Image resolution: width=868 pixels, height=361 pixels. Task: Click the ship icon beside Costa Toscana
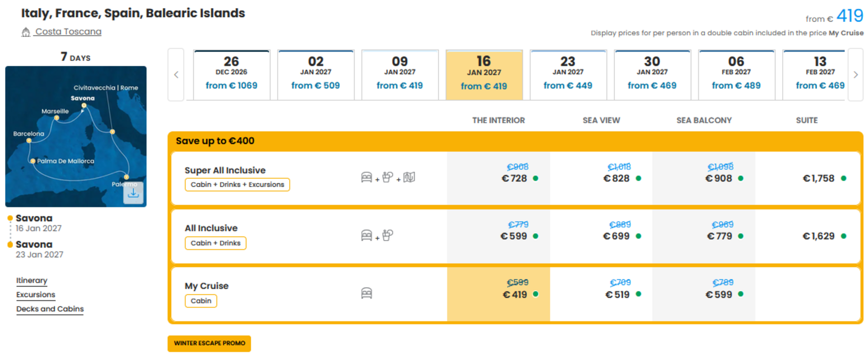tap(26, 32)
